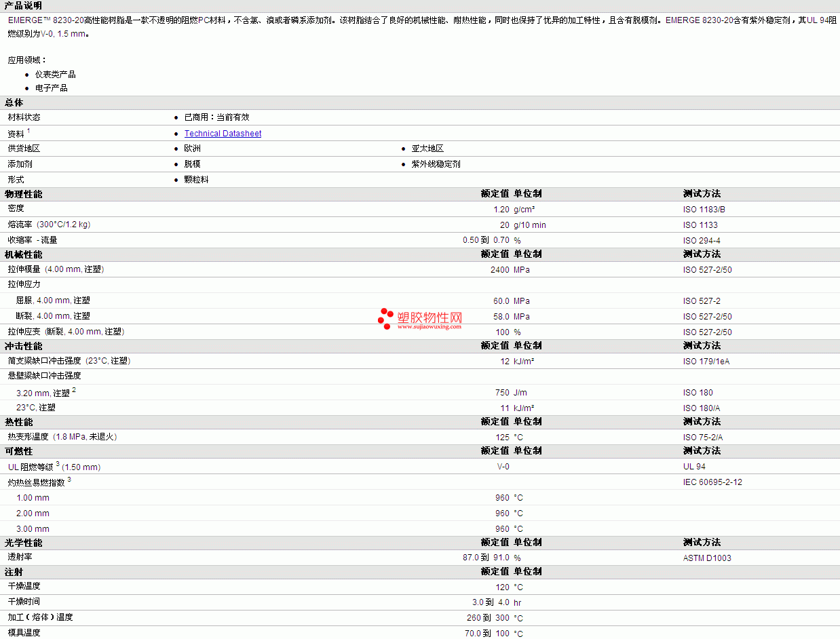This screenshot has height=639, width=840.
Task: Click the 仪表类产品 application bullet
Action: tap(56, 75)
